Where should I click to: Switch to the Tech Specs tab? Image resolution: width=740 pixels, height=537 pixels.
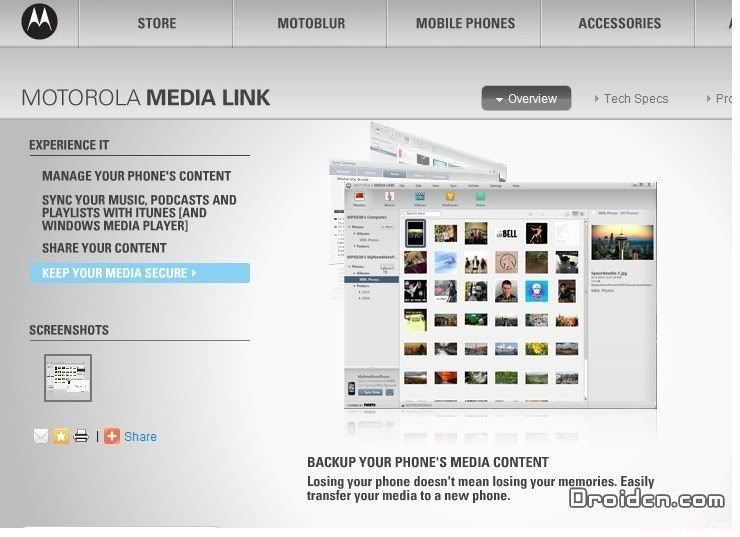635,99
